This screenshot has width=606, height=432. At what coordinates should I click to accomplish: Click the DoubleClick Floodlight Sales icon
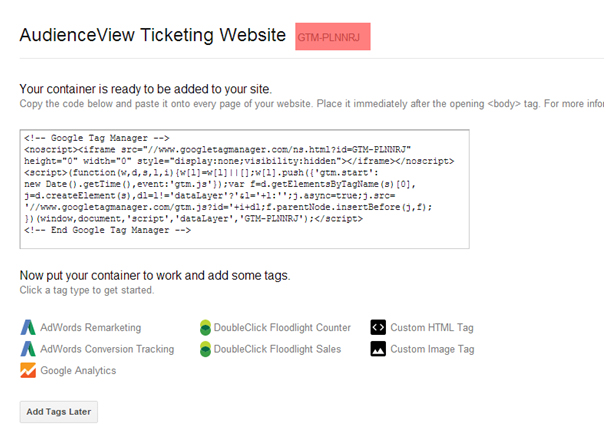click(x=205, y=349)
